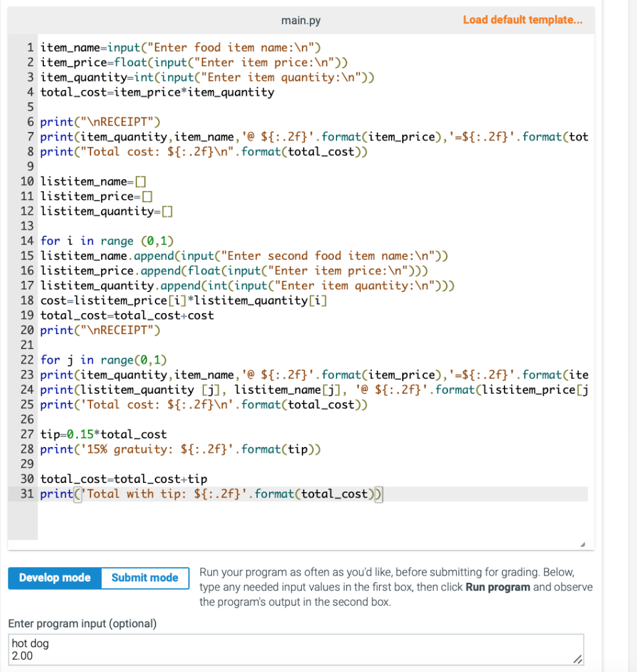The height and width of the screenshot is (672, 637).
Task: Click the input box resize grip
Action: pyautogui.click(x=577, y=659)
